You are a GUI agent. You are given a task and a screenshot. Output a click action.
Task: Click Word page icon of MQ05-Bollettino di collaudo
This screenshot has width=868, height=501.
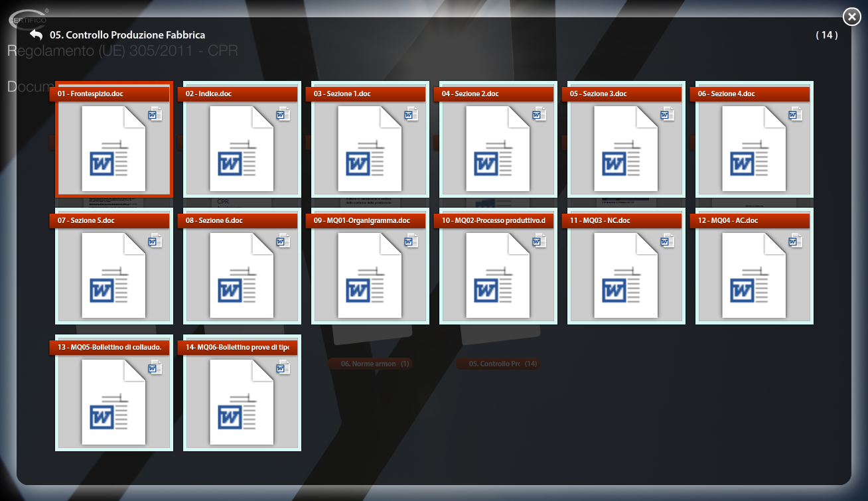pos(113,402)
